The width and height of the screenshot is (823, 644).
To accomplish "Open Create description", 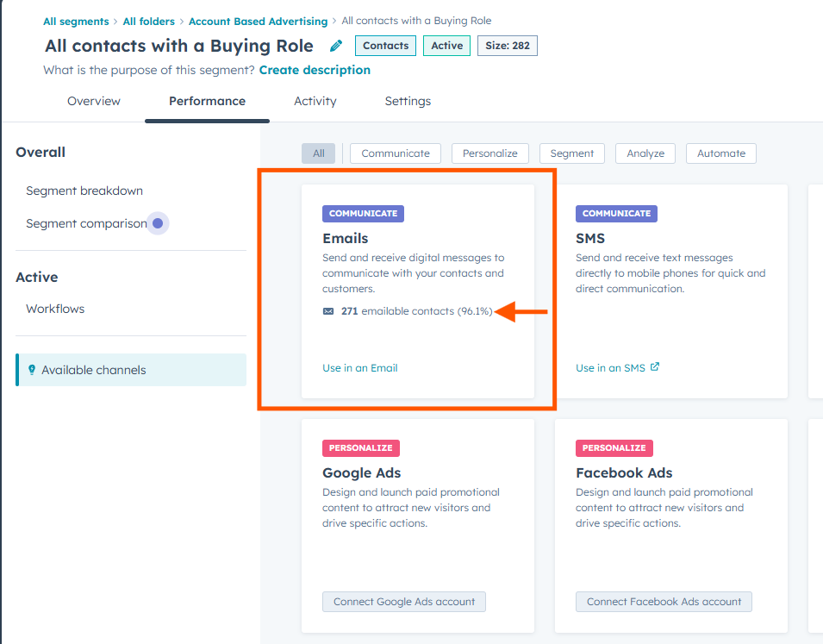I will pos(315,69).
